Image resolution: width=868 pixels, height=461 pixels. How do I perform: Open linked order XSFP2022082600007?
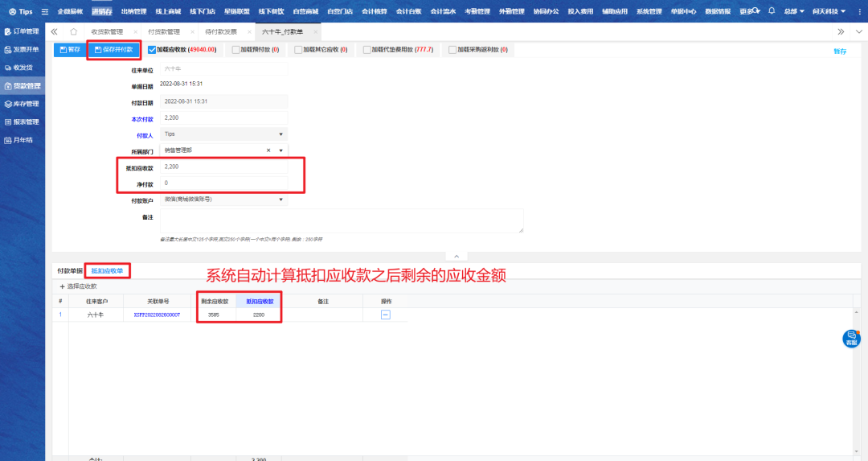point(158,315)
